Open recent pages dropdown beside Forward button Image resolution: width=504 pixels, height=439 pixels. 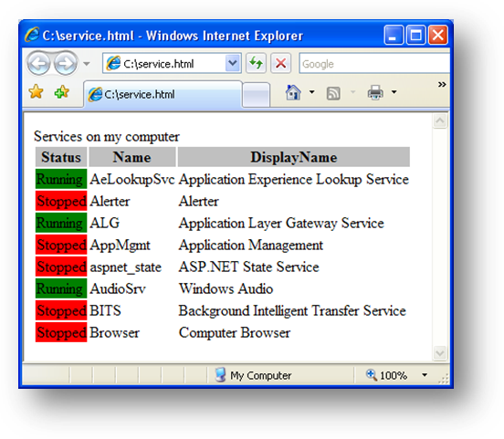[x=86, y=64]
